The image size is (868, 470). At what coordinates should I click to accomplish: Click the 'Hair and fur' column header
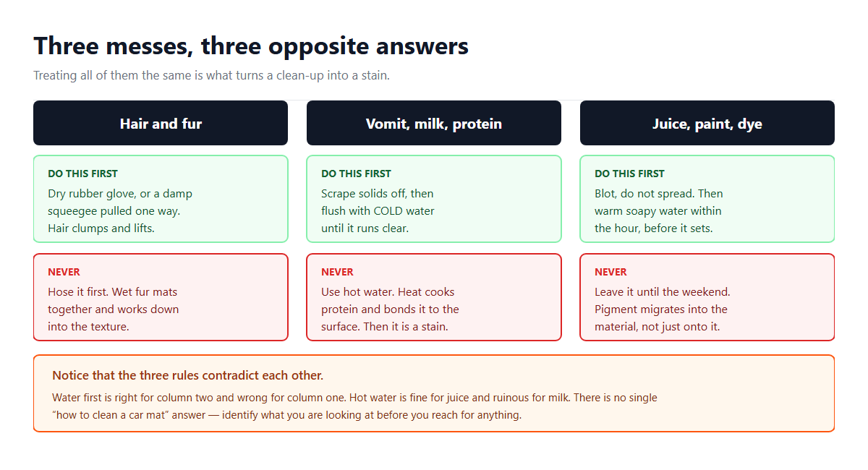pyautogui.click(x=161, y=123)
